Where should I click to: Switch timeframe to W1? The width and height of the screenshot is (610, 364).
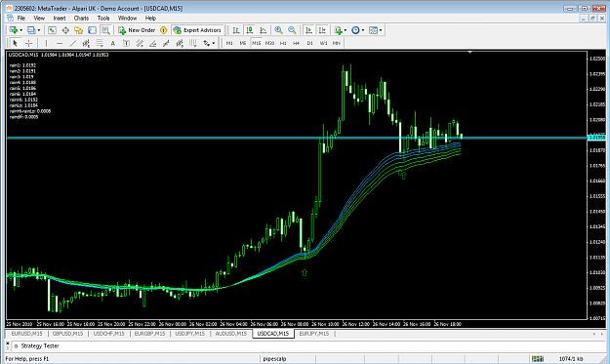tap(323, 43)
